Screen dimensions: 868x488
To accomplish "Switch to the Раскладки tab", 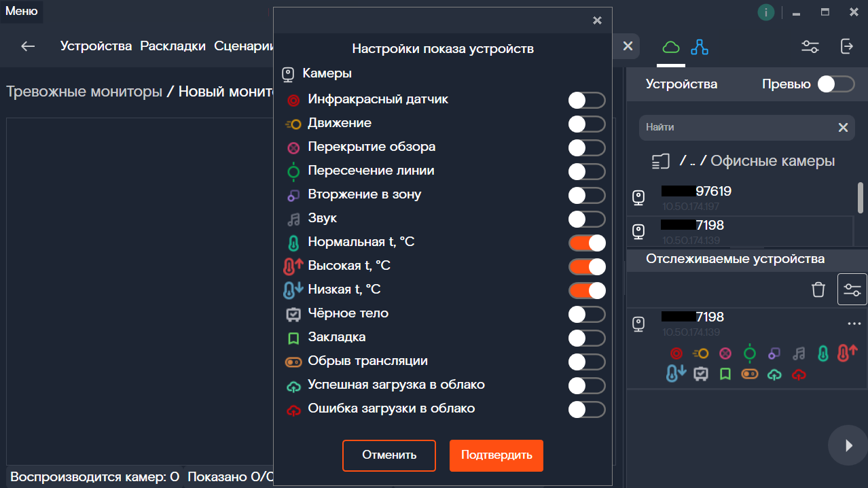I will tap(173, 46).
